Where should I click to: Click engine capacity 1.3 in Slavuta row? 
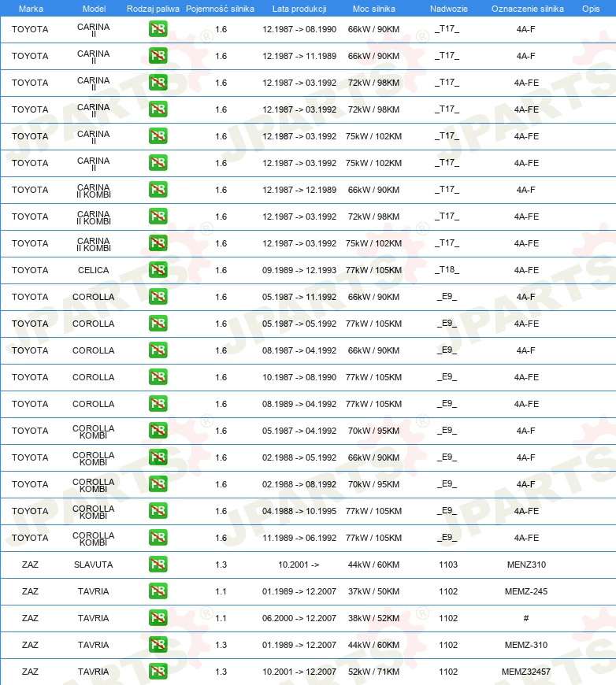pyautogui.click(x=221, y=565)
